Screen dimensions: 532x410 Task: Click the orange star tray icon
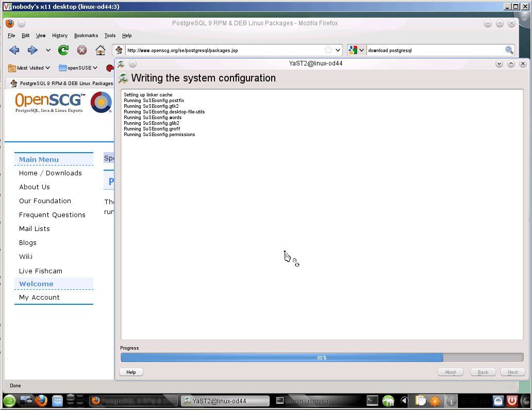[x=435, y=401]
